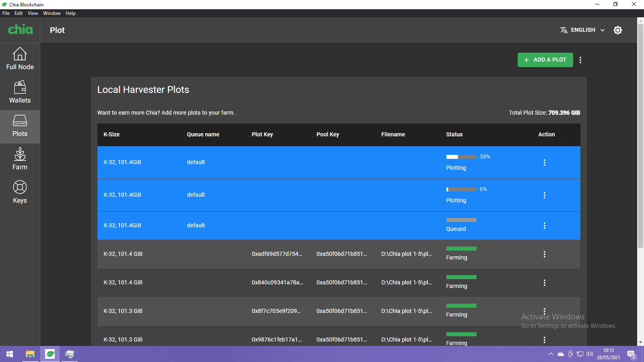The width and height of the screenshot is (644, 362).
Task: Open the Keys section
Action: coord(20,192)
